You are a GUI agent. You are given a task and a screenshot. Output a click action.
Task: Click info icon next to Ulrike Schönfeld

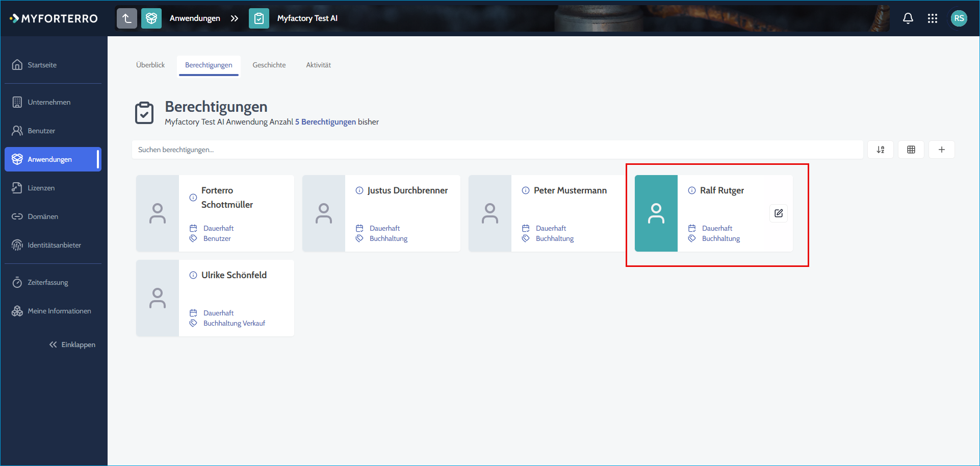(193, 275)
